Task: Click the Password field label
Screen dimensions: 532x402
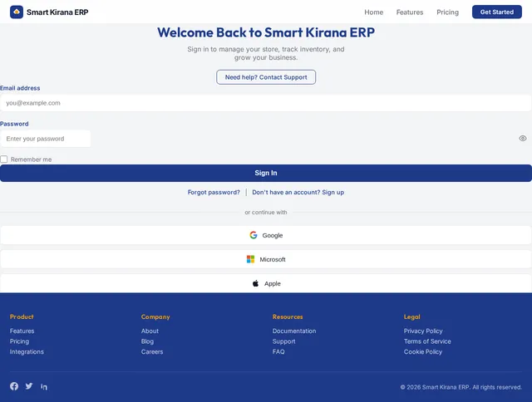Action: 14,124
